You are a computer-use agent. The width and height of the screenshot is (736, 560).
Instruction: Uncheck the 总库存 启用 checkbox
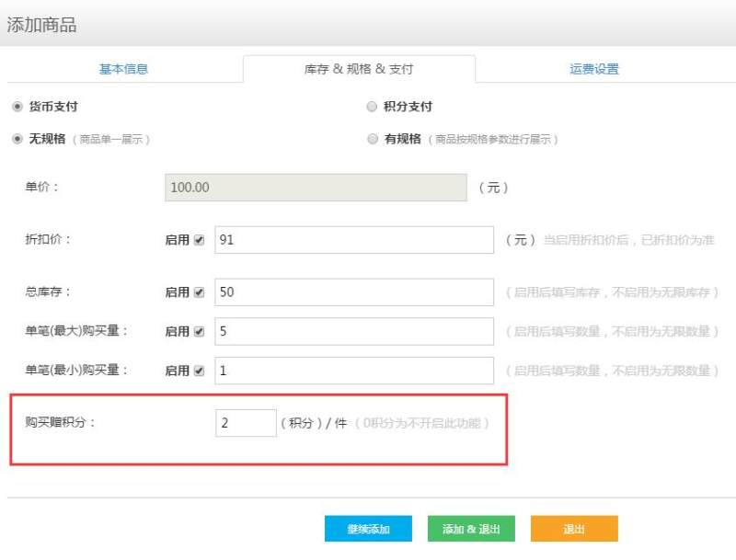pos(200,292)
